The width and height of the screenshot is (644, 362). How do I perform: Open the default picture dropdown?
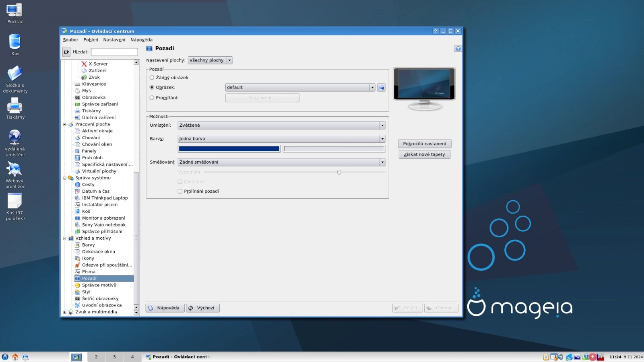click(x=300, y=87)
